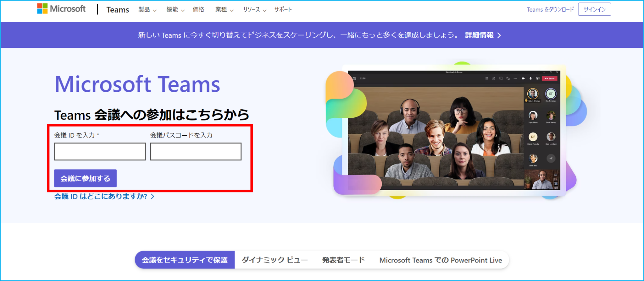Expand the 製品 dropdown menu
The image size is (644, 281).
(x=147, y=10)
